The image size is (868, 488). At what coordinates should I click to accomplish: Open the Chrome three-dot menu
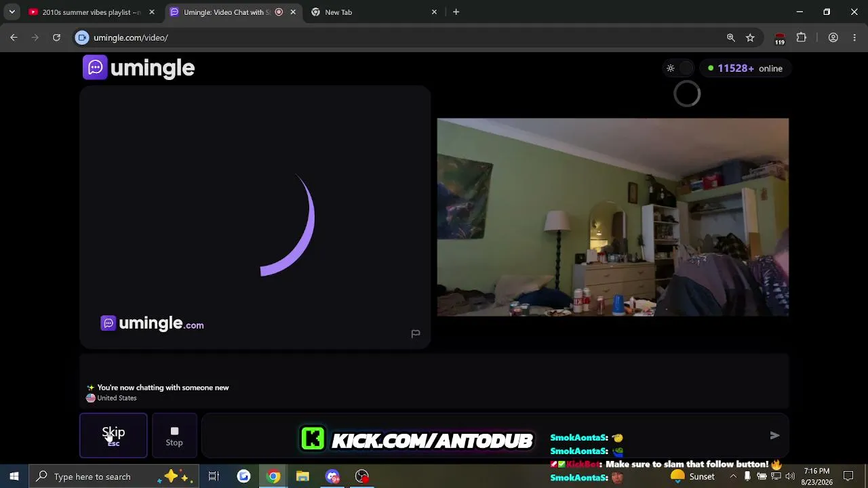pyautogui.click(x=854, y=38)
